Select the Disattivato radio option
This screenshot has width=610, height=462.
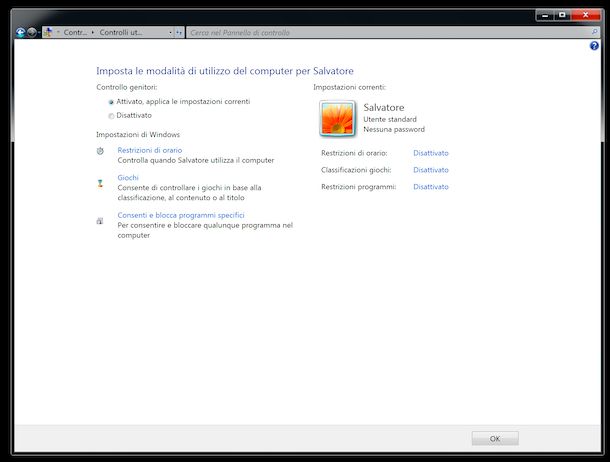pos(111,116)
